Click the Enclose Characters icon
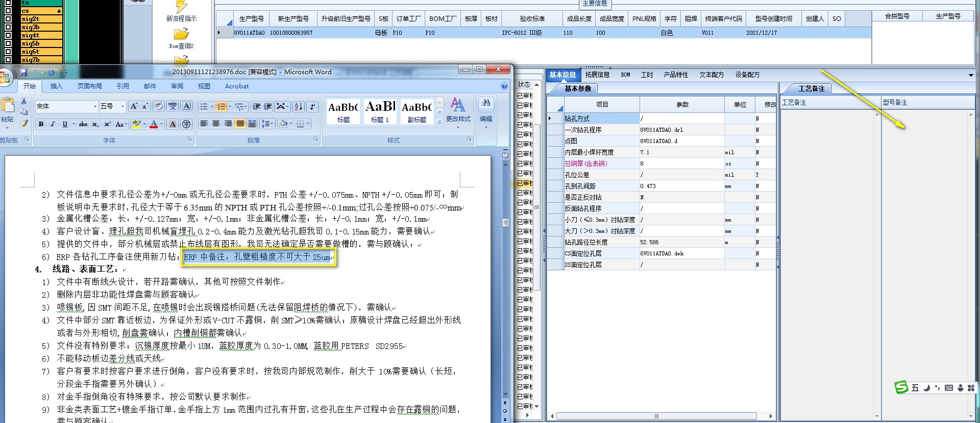 pyautogui.click(x=186, y=124)
